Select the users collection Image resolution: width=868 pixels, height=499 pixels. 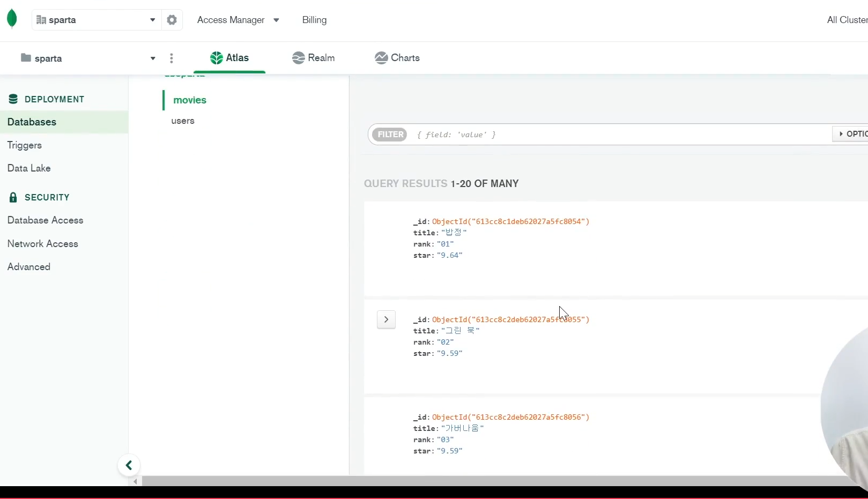click(183, 121)
